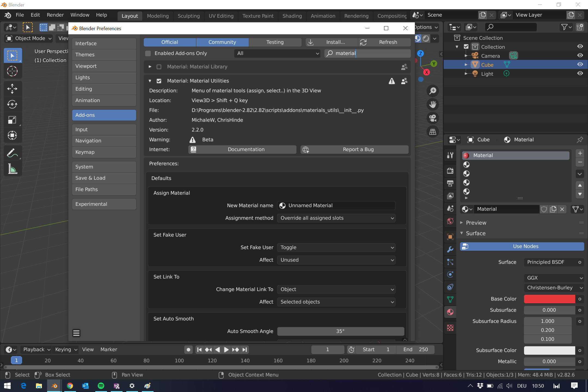Open the Object Mode dropdown
588x392 pixels.
29,38
